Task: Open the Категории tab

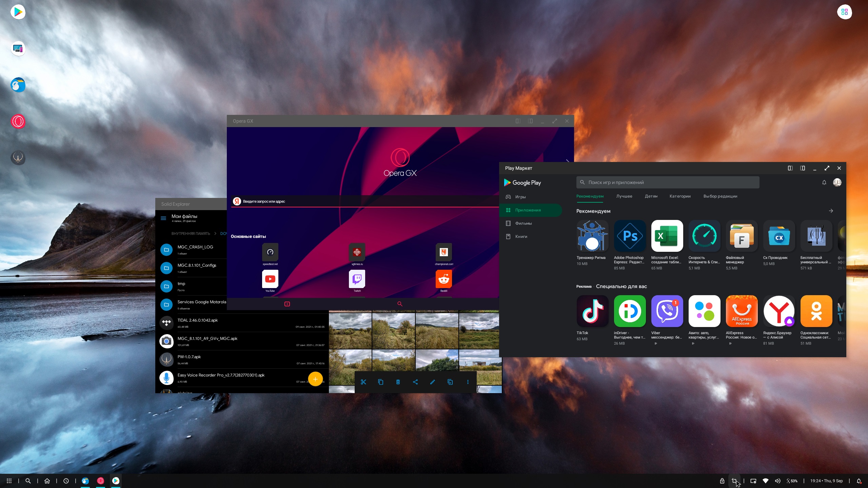Action: point(680,196)
